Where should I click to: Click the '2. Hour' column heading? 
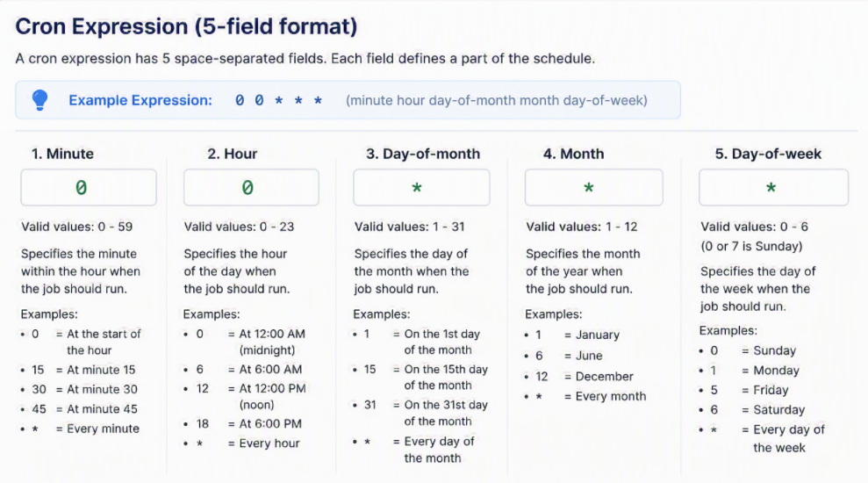(233, 154)
